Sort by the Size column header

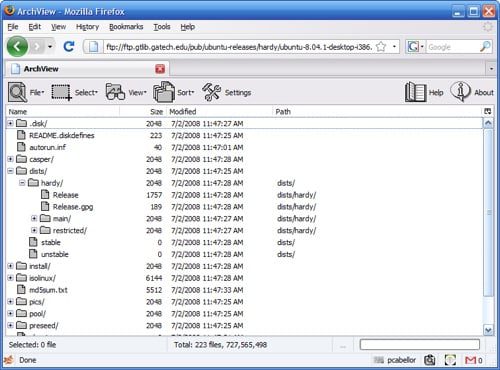(143, 111)
